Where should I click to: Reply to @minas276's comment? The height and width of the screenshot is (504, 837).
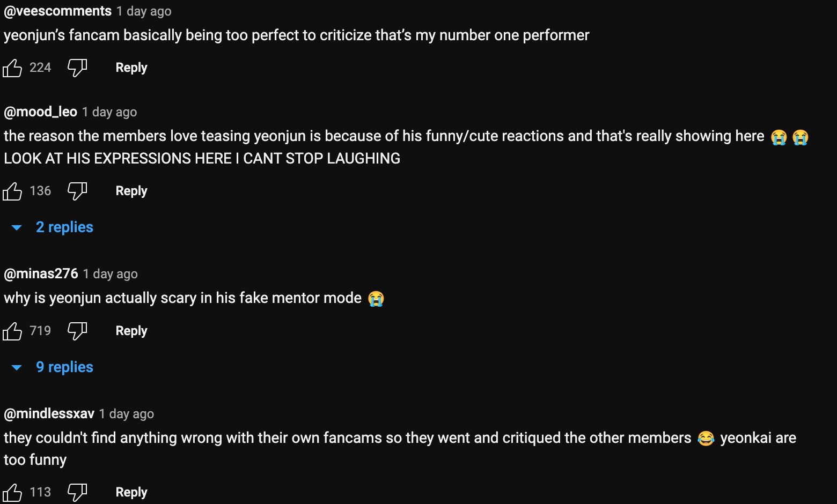[x=131, y=331]
